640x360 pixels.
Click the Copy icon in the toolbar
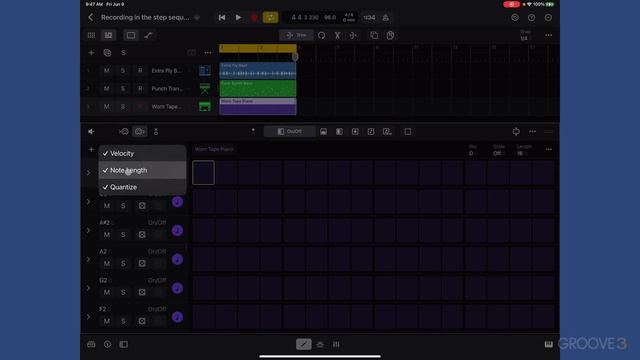point(374,36)
